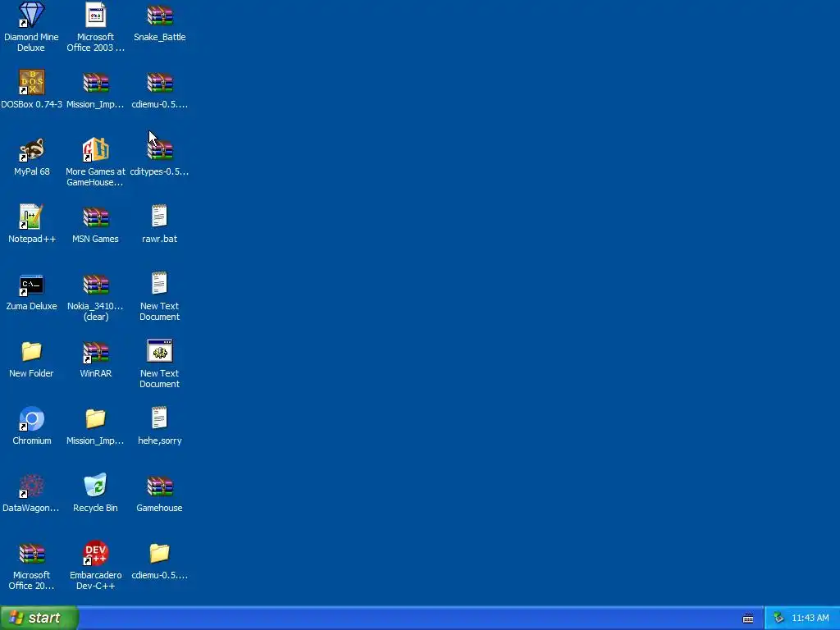Select the New Text Document notepad-page icon
This screenshot has height=630, width=840.
tap(160, 283)
